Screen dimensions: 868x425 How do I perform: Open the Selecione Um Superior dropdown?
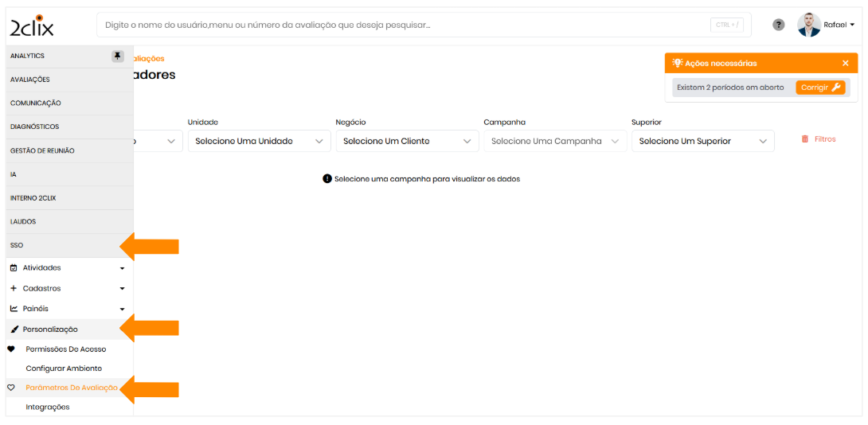[702, 141]
